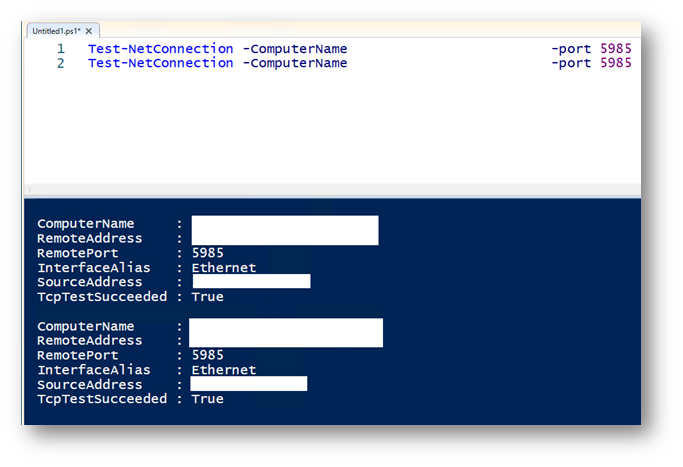The image size is (683, 467).
Task: Click second SourceAddress label in output
Action: (x=90, y=385)
